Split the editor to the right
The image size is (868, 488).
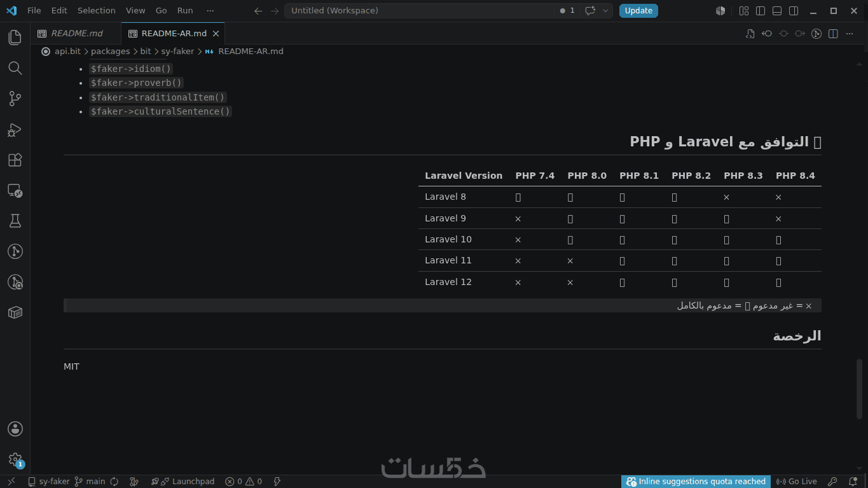(833, 34)
